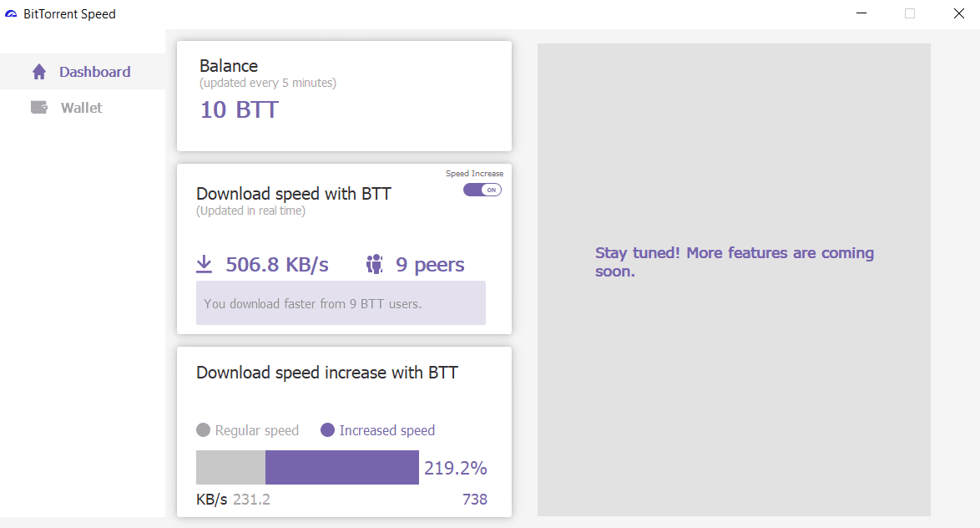Click the 9 peers count text

tap(430, 265)
